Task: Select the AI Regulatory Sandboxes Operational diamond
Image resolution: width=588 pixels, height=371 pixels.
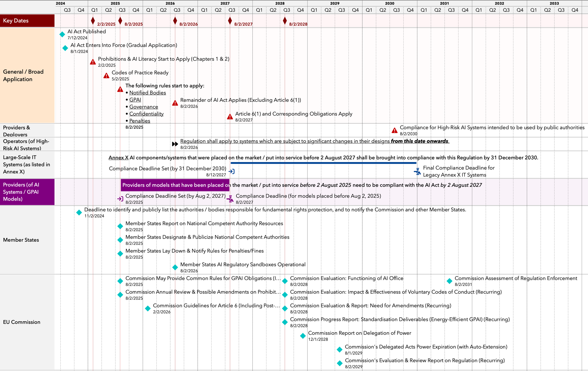Action: 175,267
